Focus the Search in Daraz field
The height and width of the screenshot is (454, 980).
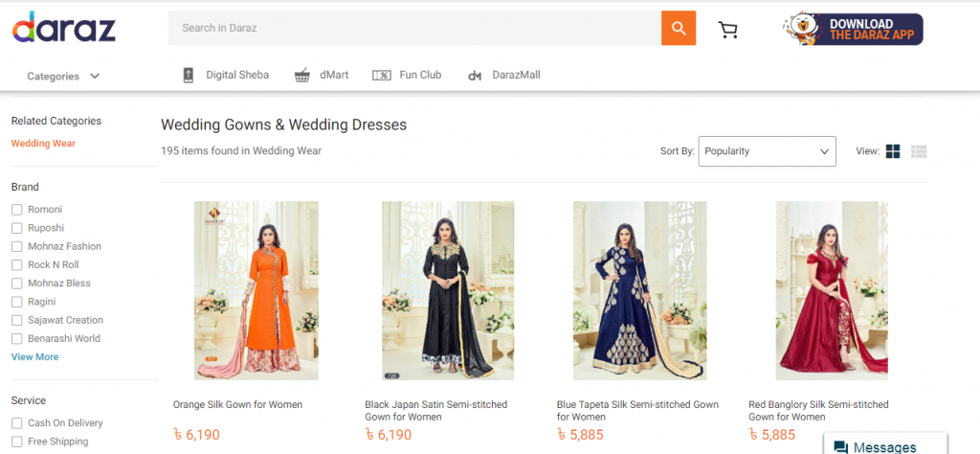pyautogui.click(x=414, y=28)
